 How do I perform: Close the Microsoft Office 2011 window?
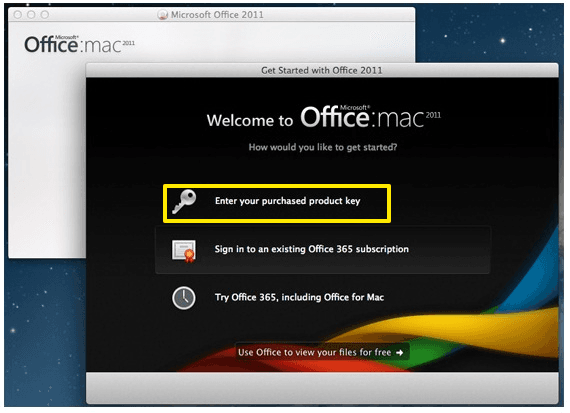pyautogui.click(x=17, y=15)
